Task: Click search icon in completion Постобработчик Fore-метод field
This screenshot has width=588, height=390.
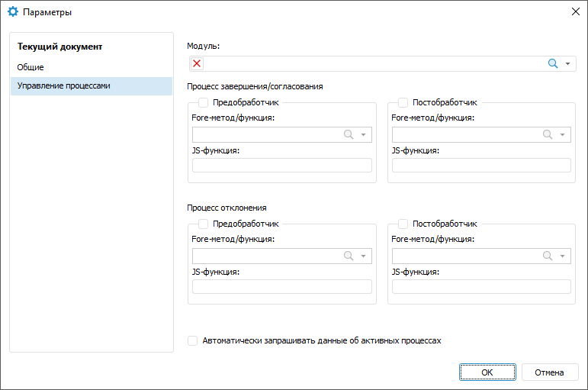Action: click(x=548, y=134)
